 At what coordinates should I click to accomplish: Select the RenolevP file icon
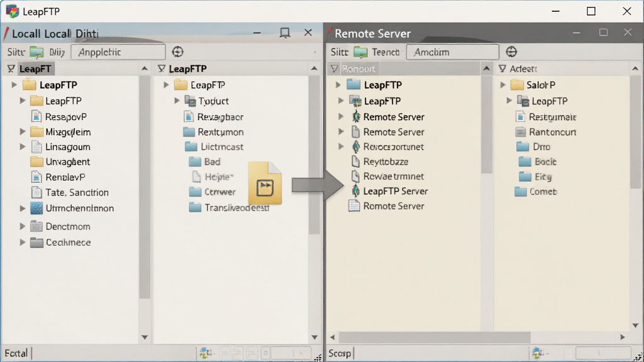click(x=36, y=177)
